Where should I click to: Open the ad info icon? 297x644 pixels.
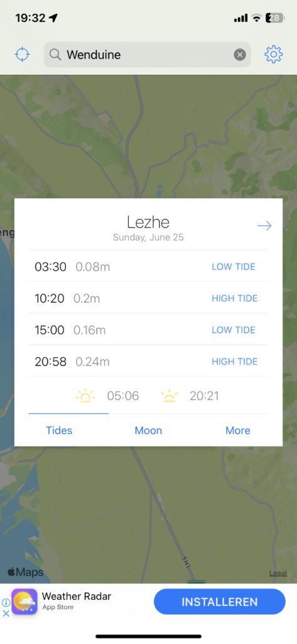[x=6, y=602]
